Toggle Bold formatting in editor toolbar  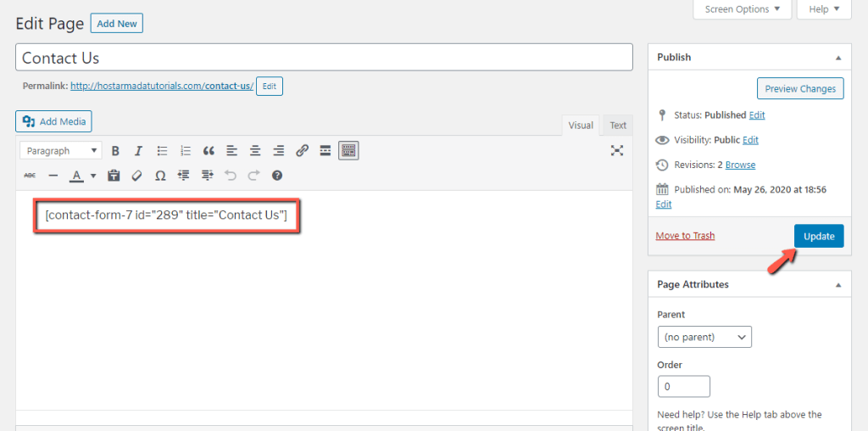coord(115,151)
